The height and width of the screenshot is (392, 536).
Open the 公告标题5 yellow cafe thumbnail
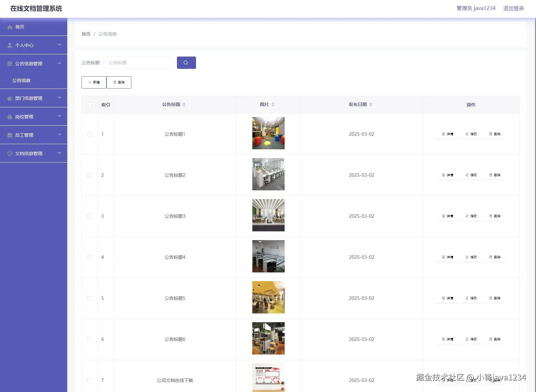click(x=268, y=297)
